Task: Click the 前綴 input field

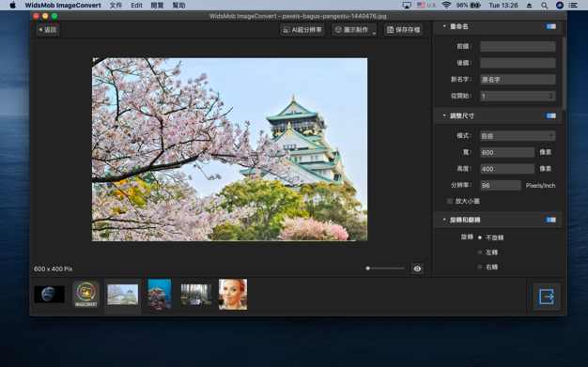Action: [x=518, y=47]
